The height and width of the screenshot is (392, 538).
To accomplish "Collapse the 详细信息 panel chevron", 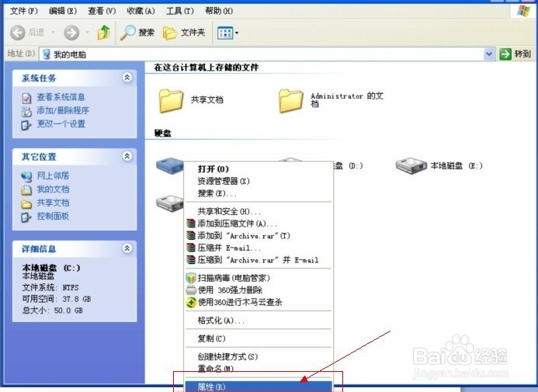I will pyautogui.click(x=127, y=248).
